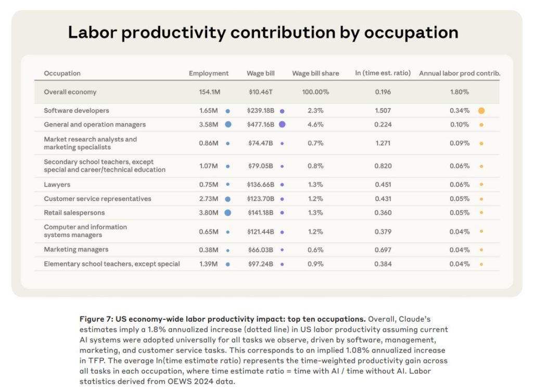Click the Software developers occupation label
Image resolution: width=533 pixels, height=392 pixels.
tap(76, 111)
